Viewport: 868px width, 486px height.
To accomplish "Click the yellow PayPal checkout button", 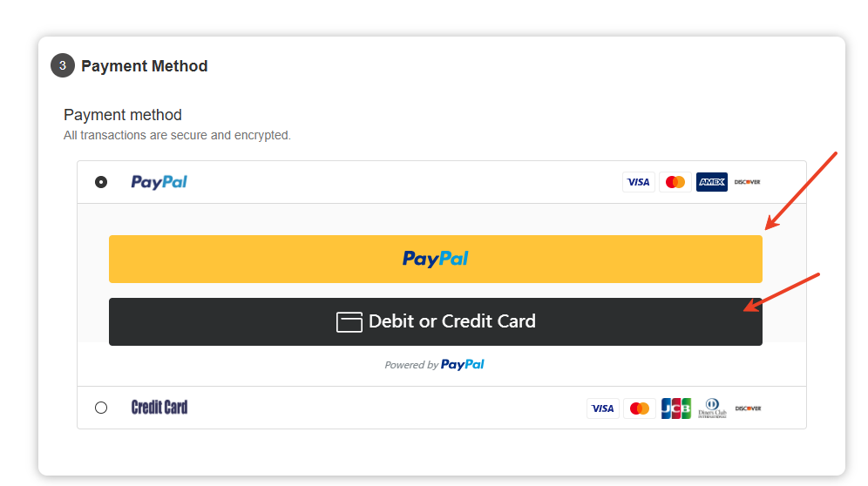I will tap(435, 259).
